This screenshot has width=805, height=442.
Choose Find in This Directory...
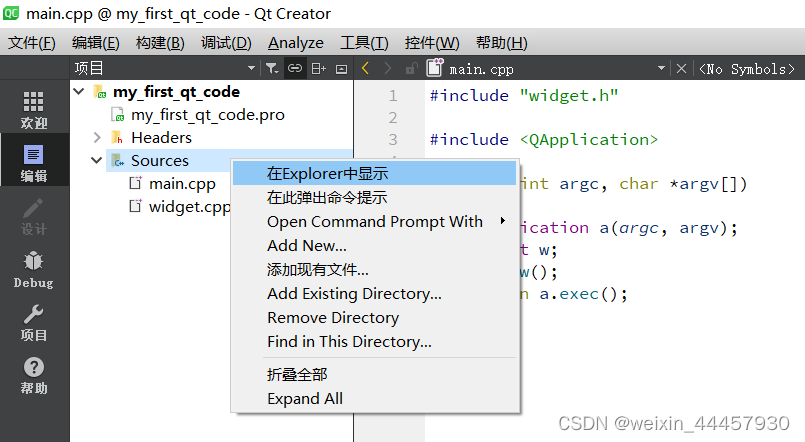pyautogui.click(x=374, y=341)
